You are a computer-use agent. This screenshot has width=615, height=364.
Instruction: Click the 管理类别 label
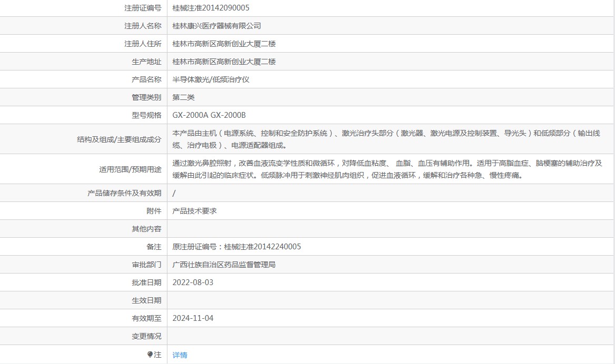pos(146,97)
